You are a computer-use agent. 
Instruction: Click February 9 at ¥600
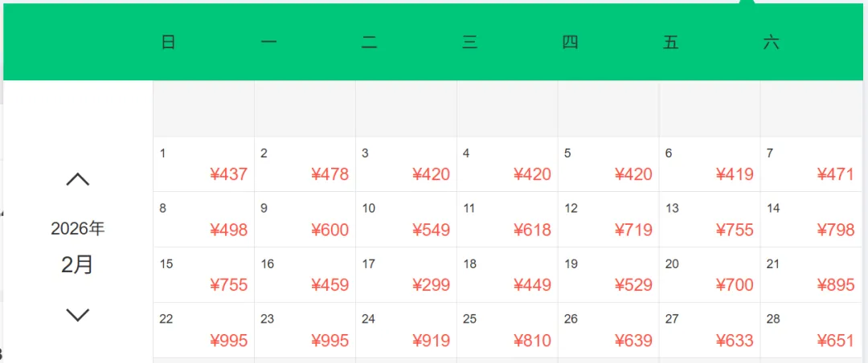tap(305, 220)
